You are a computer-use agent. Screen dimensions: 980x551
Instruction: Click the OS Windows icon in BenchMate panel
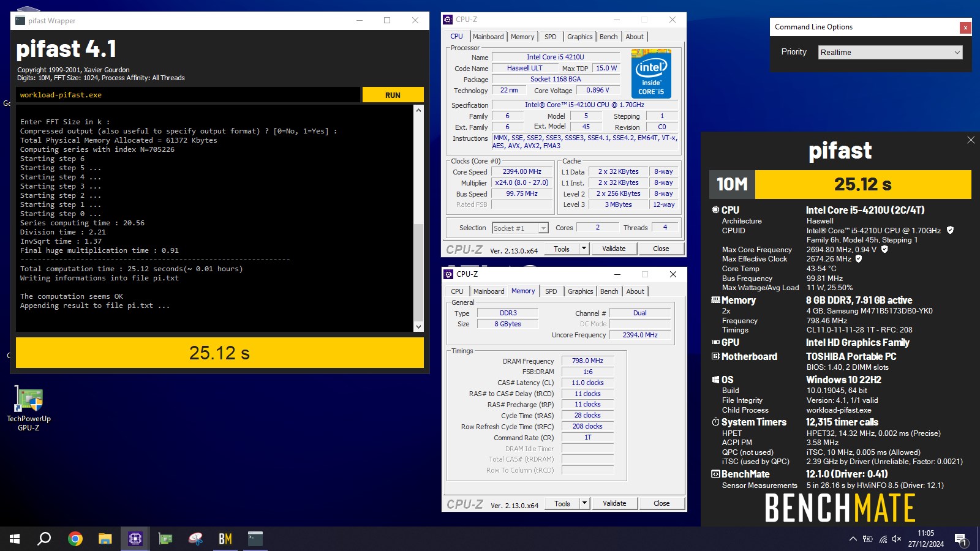[x=715, y=380]
